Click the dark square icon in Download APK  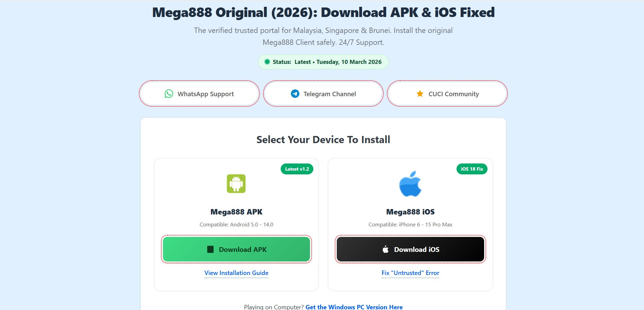pos(211,249)
